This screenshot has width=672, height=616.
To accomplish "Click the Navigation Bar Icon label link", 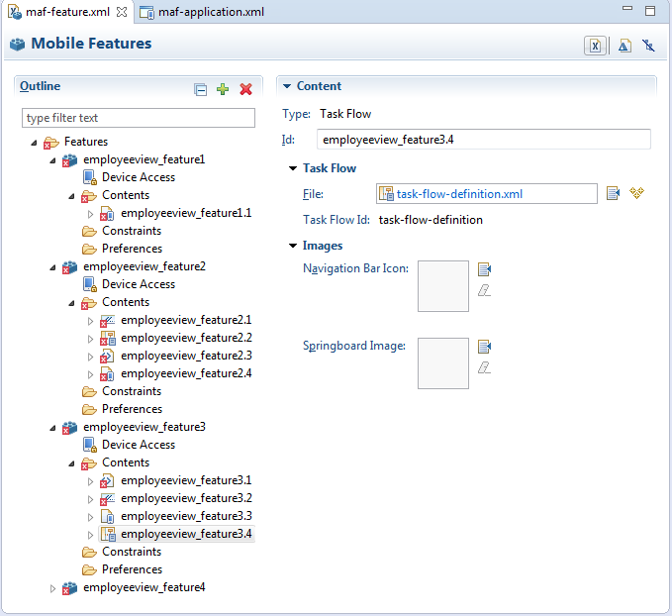I will pyautogui.click(x=355, y=268).
